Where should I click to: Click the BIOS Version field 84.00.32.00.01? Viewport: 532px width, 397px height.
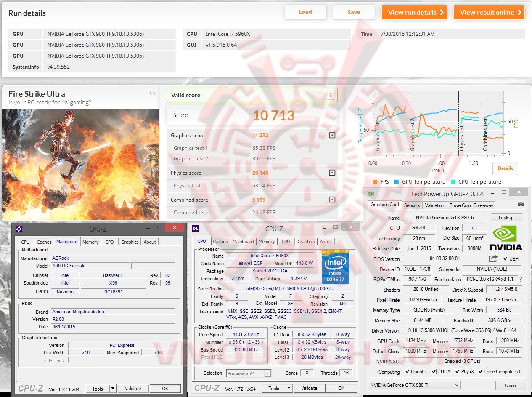[445, 258]
